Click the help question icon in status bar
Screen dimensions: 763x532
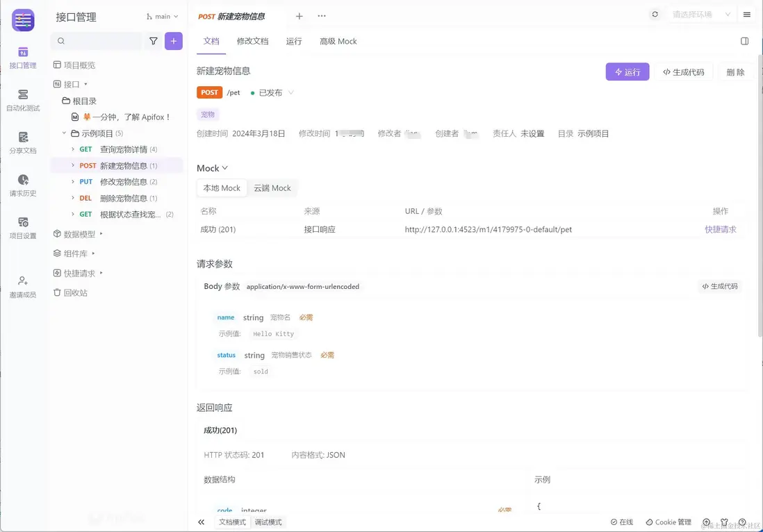coord(742,522)
